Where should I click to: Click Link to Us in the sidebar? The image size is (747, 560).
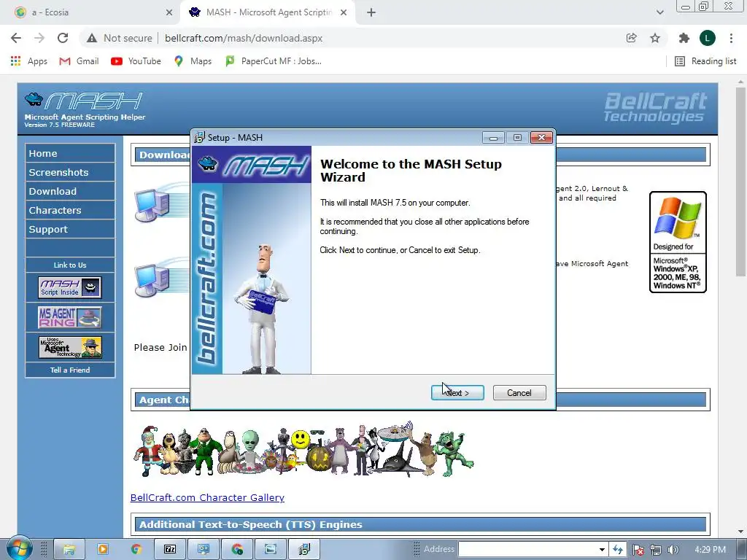point(70,265)
